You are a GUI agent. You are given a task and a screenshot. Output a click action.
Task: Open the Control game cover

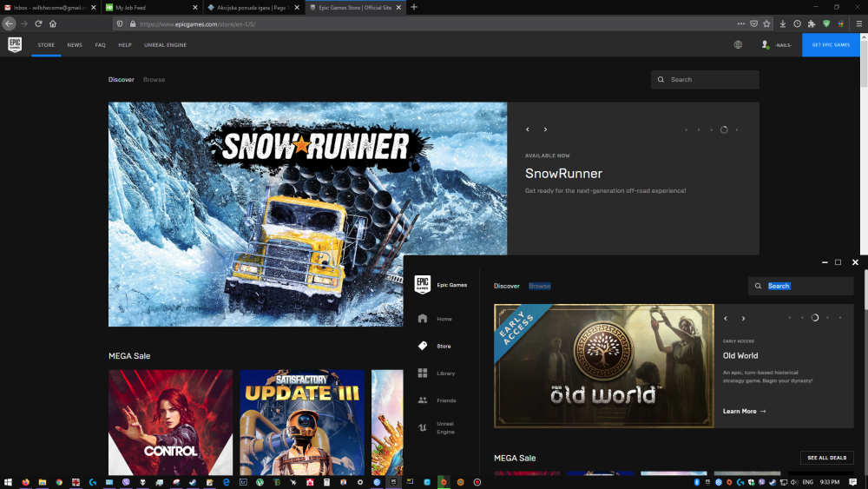pyautogui.click(x=170, y=422)
